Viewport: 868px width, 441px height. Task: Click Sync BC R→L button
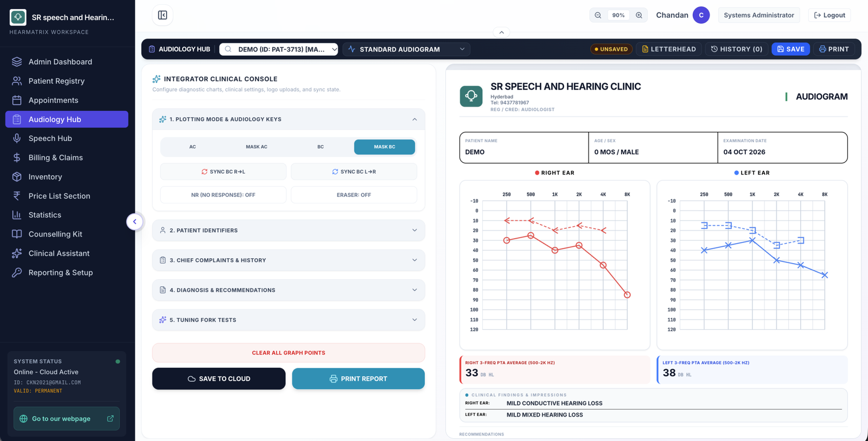pyautogui.click(x=223, y=171)
